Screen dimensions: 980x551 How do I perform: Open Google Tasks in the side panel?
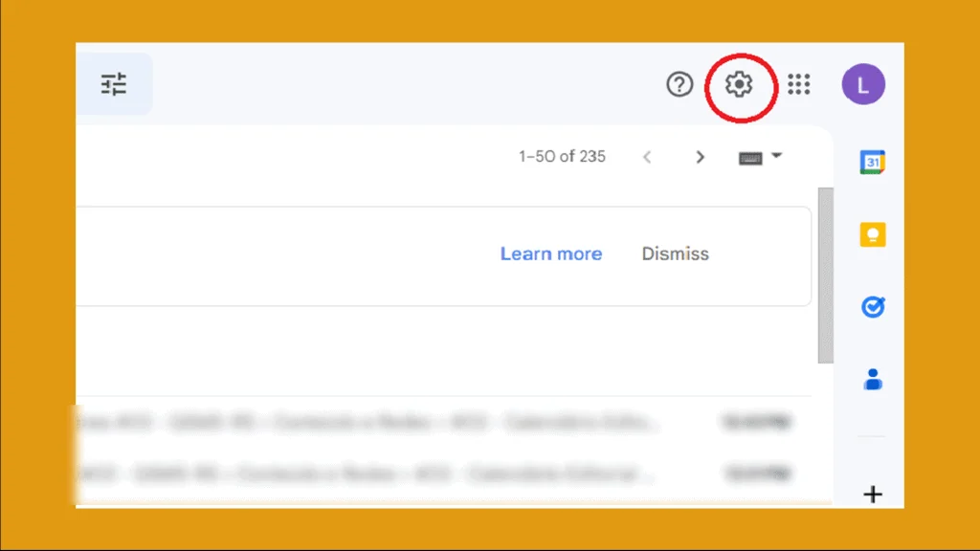point(872,306)
